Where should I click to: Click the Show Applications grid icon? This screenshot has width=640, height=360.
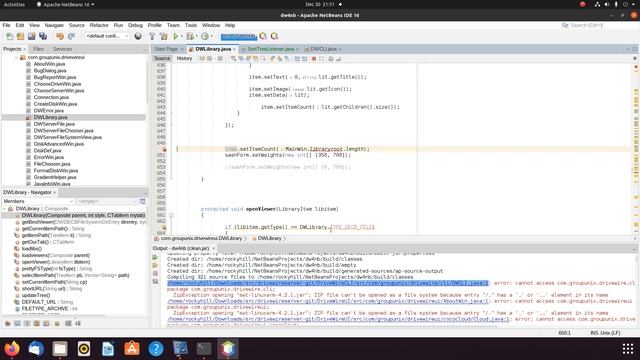(x=628, y=349)
